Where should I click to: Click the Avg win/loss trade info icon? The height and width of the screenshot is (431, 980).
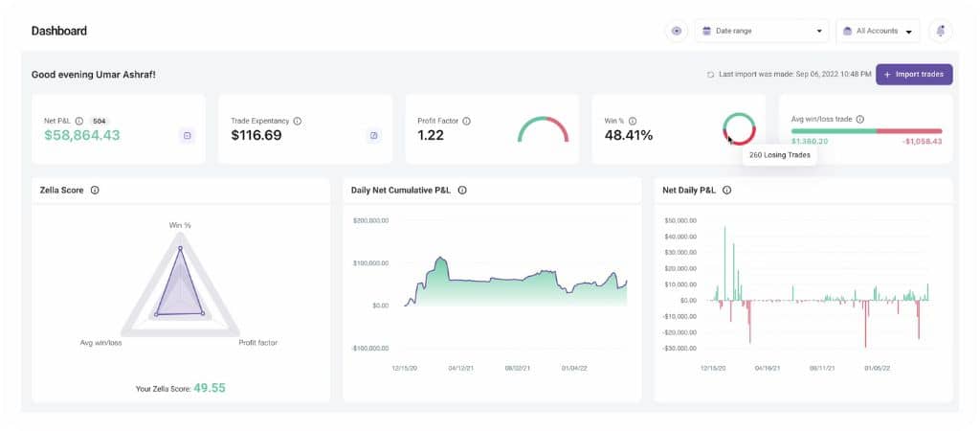(859, 120)
